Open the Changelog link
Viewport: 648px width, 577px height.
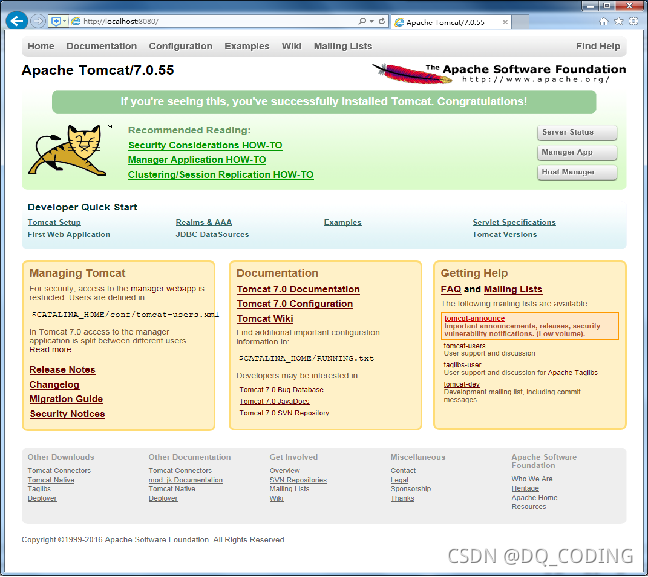tap(55, 385)
